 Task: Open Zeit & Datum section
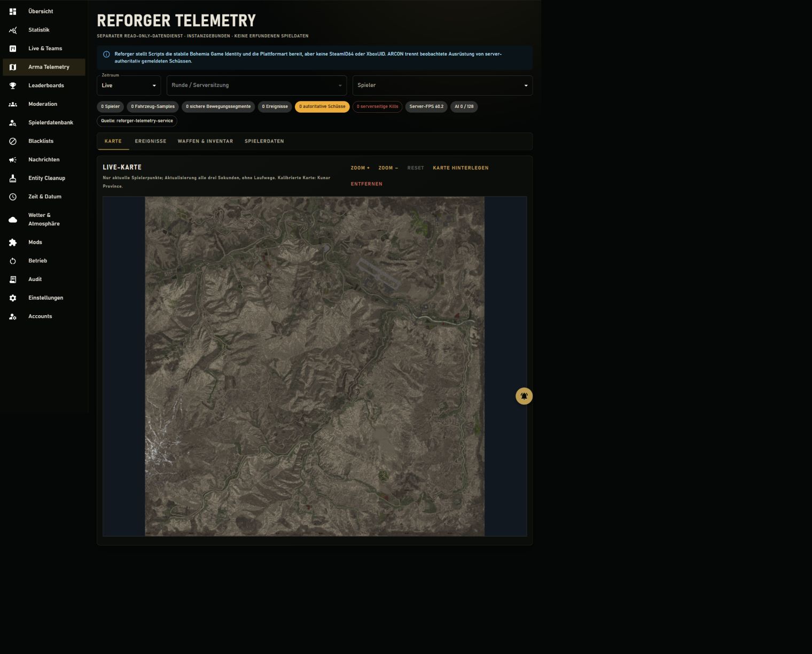click(44, 197)
